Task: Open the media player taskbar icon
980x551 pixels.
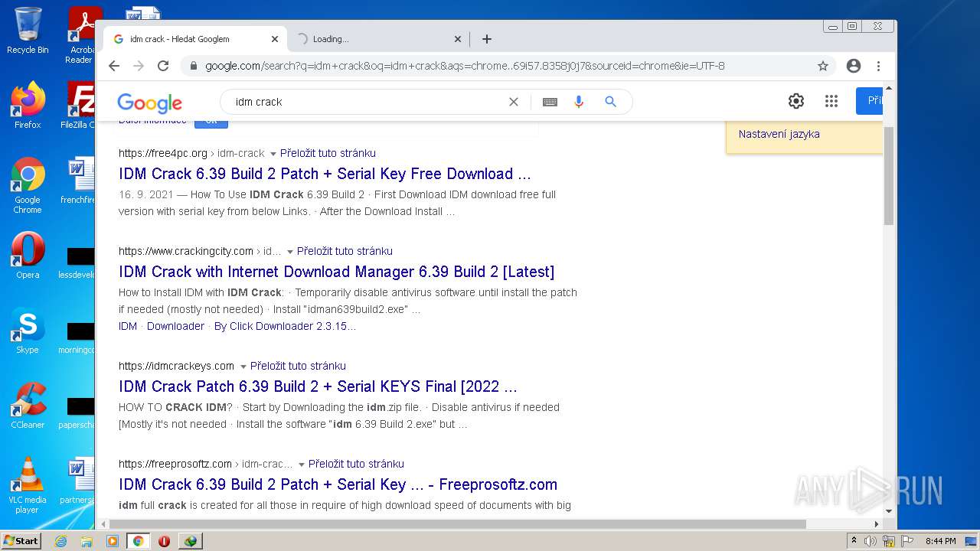Action: point(113,541)
